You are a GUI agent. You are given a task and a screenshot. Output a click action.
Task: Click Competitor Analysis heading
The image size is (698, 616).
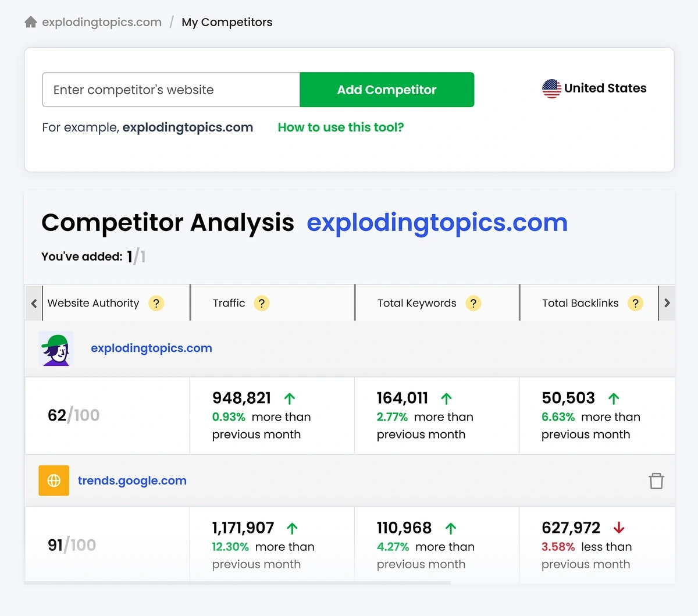[x=168, y=222]
